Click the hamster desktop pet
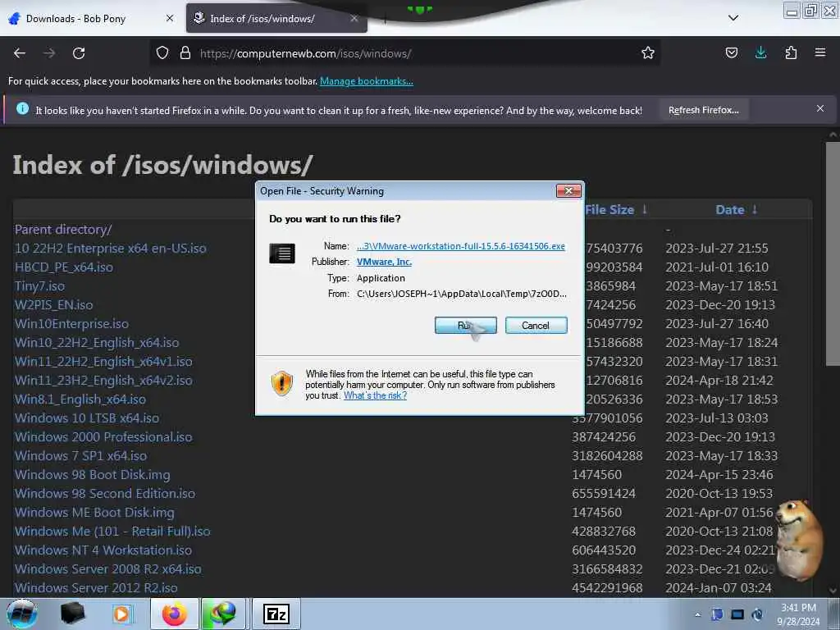Screen dimensions: 840x630 click(x=800, y=541)
